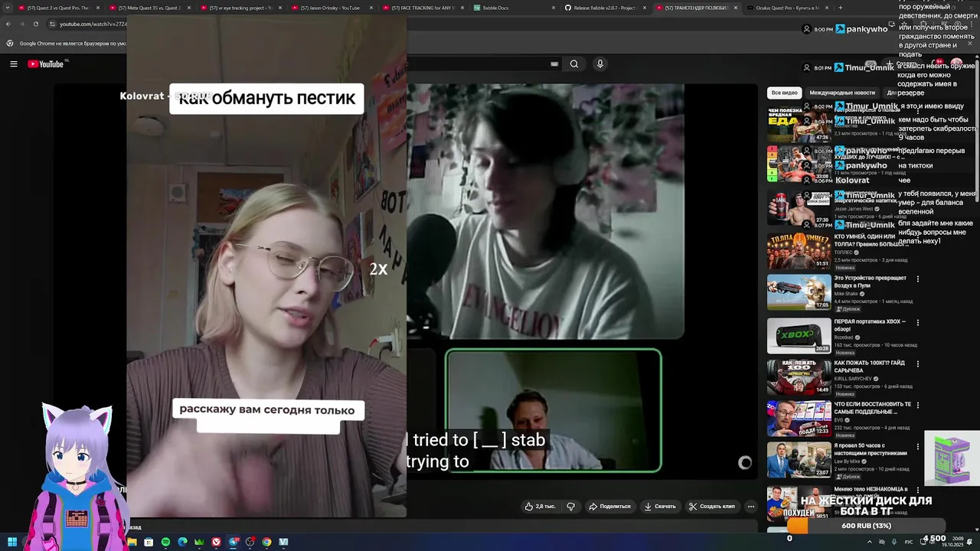Screen dimensions: 980x551
Task: Open the ЕДА video thumbnail
Action: coord(799,124)
